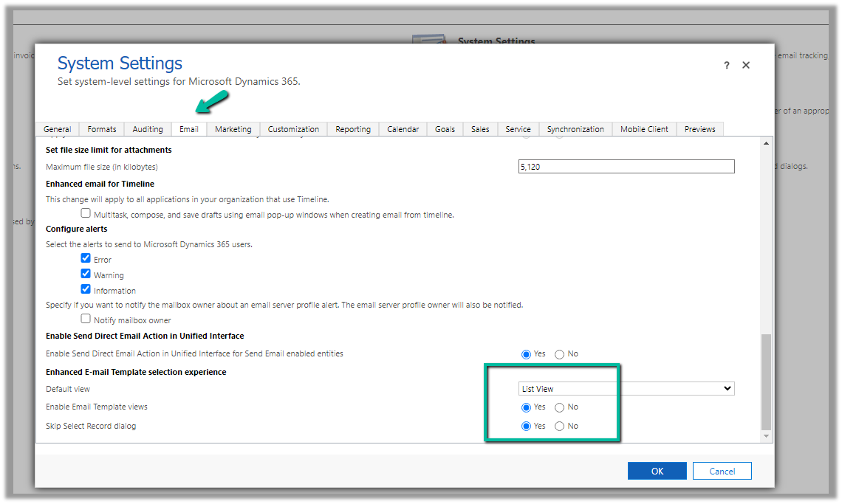Go to the Synchronization tab

pyautogui.click(x=575, y=129)
